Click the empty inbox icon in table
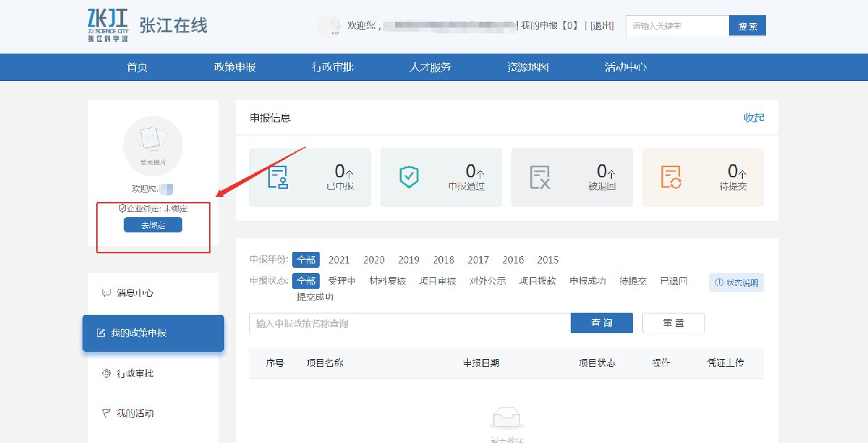Screen dimensions: 868x443 point(507,418)
